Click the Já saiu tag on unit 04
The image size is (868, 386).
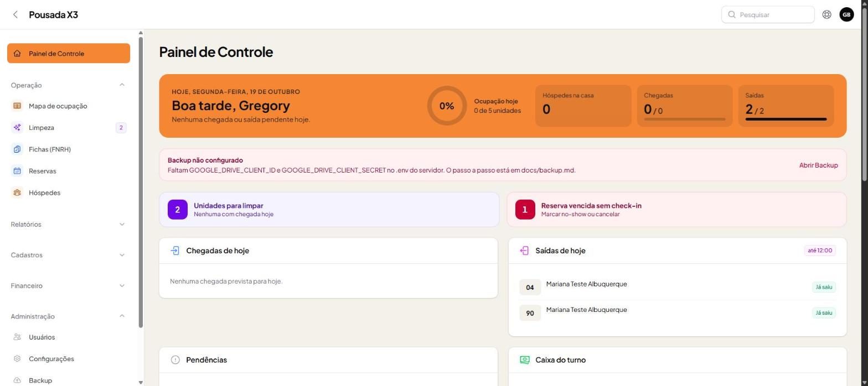click(x=824, y=287)
